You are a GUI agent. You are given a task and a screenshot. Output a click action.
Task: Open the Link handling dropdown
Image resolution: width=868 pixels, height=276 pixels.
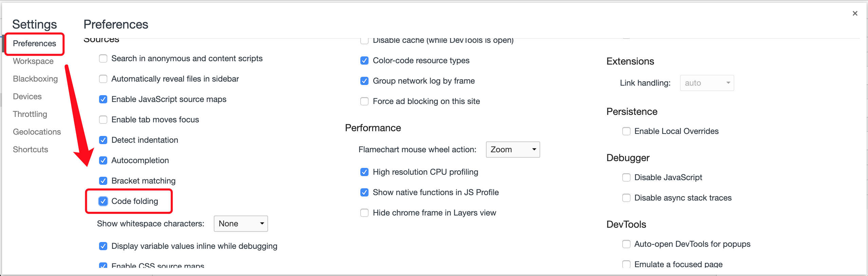coord(707,83)
